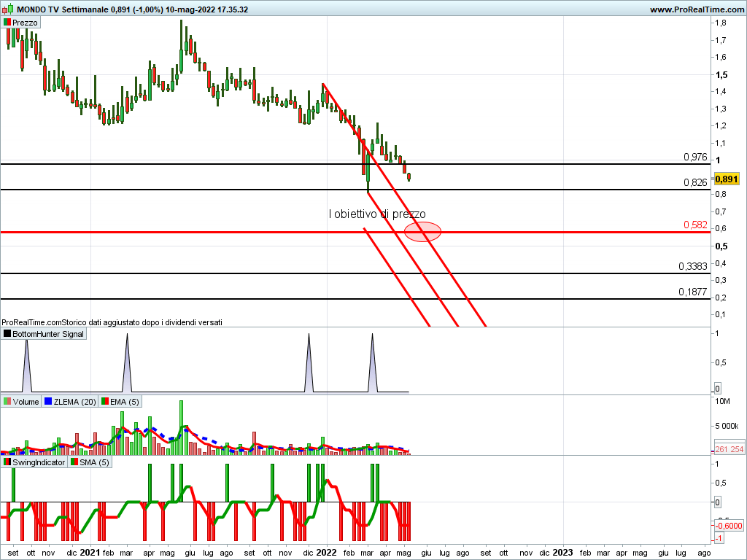Click the red -0,6000 SwingIndicator value tag
This screenshot has height=560, width=747.
pos(728,525)
